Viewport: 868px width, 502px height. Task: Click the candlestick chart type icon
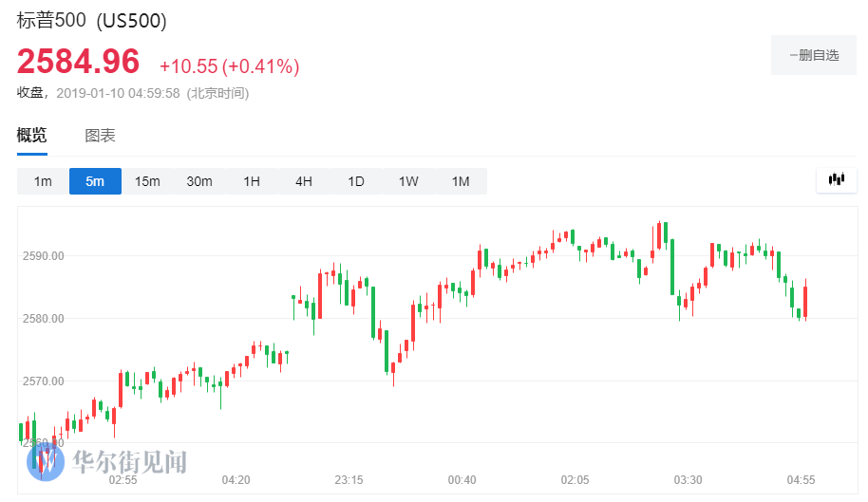[837, 180]
